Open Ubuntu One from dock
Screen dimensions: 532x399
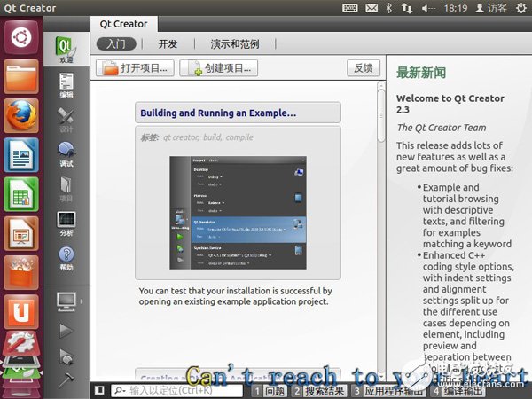point(21,312)
